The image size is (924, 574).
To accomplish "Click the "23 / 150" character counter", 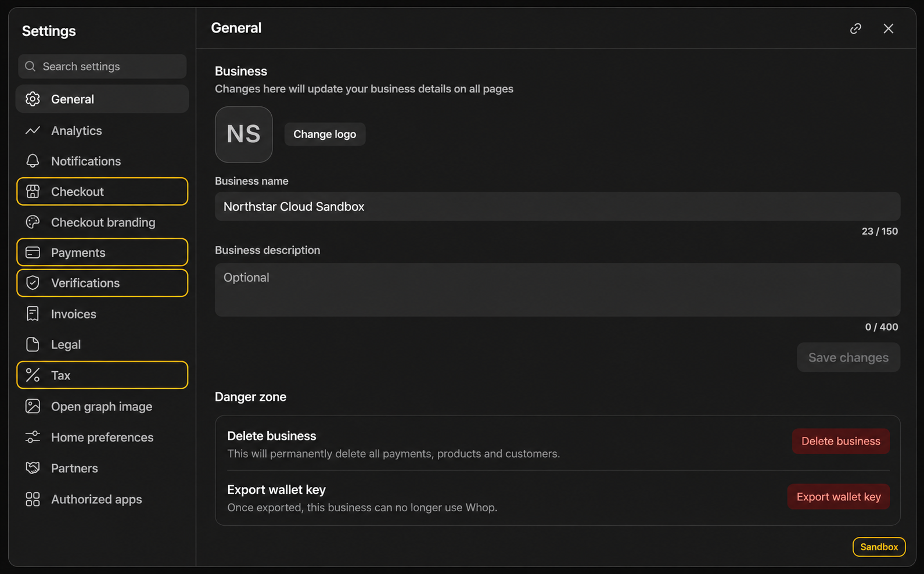I will click(x=880, y=231).
